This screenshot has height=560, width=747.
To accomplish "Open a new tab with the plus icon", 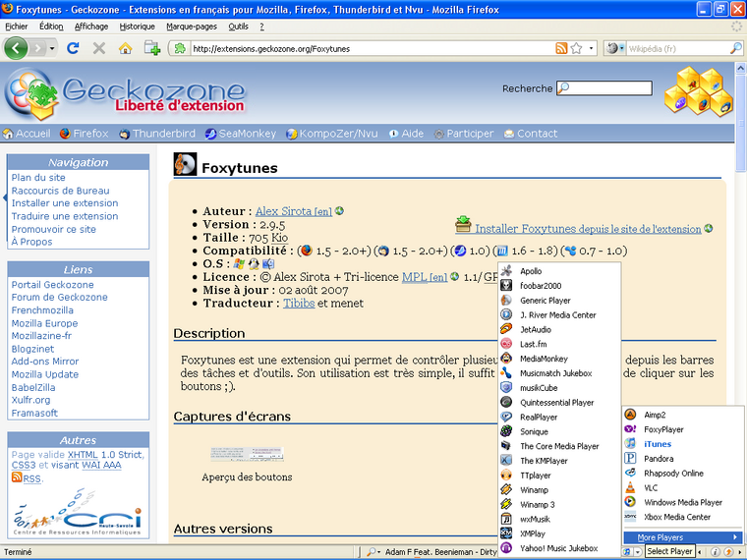I will click(152, 48).
